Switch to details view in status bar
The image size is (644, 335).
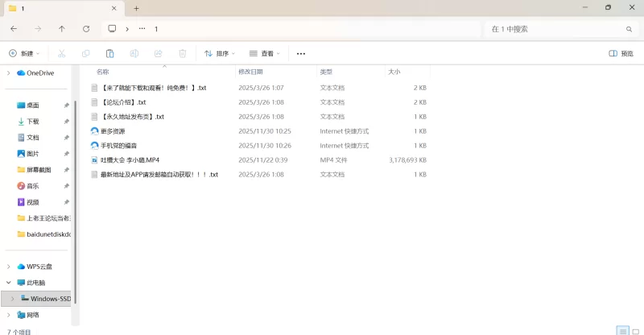coord(622,330)
